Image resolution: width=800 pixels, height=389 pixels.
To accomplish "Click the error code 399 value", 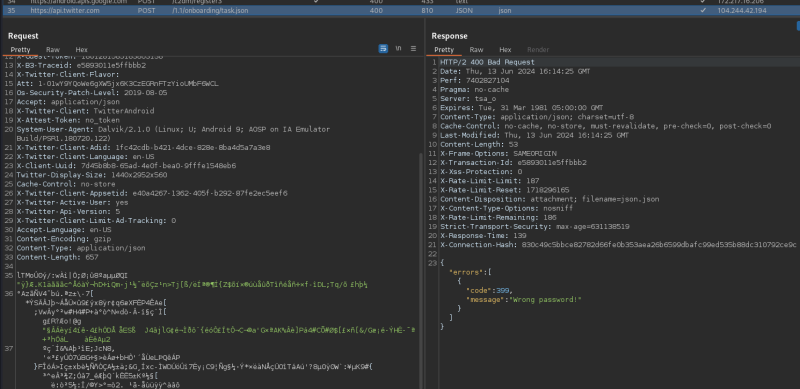I will (503, 290).
